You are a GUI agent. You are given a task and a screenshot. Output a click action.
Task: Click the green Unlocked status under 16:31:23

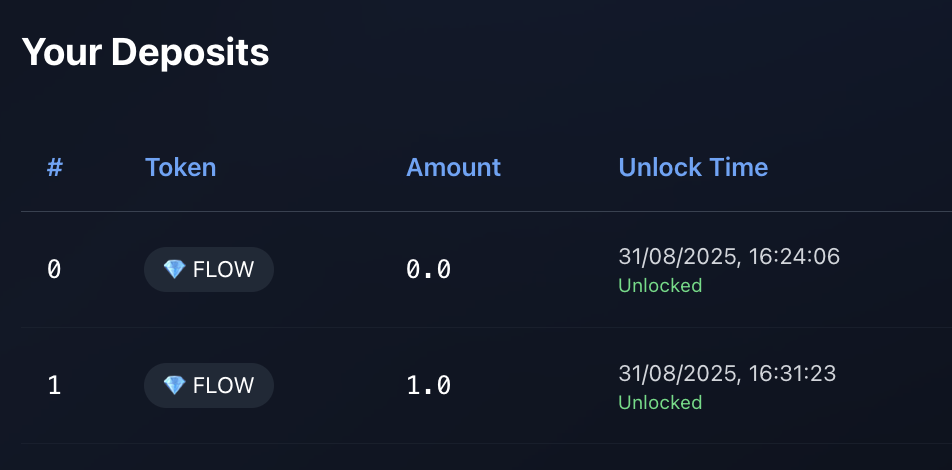660,403
